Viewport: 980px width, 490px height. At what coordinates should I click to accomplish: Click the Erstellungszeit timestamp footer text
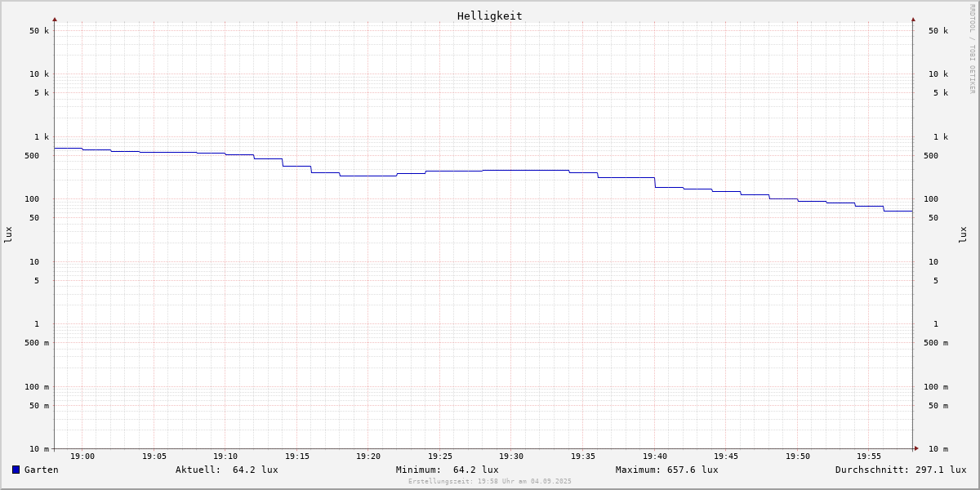coord(490,481)
